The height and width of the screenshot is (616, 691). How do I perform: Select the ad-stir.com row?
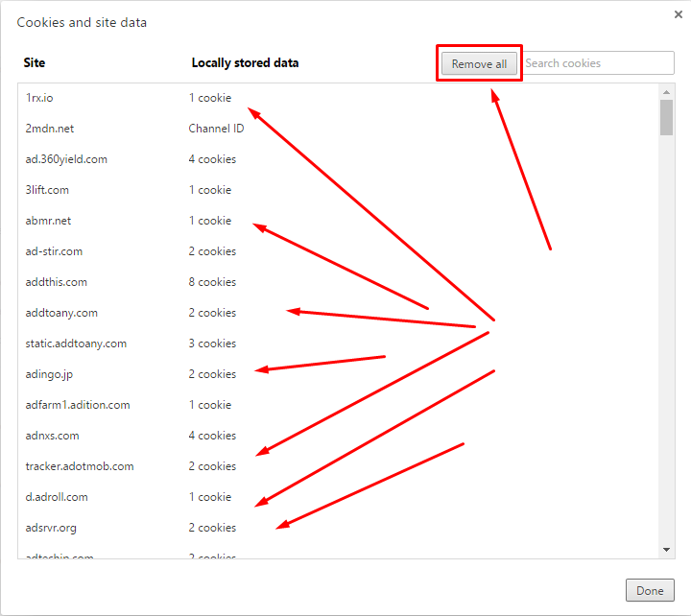[x=54, y=251]
